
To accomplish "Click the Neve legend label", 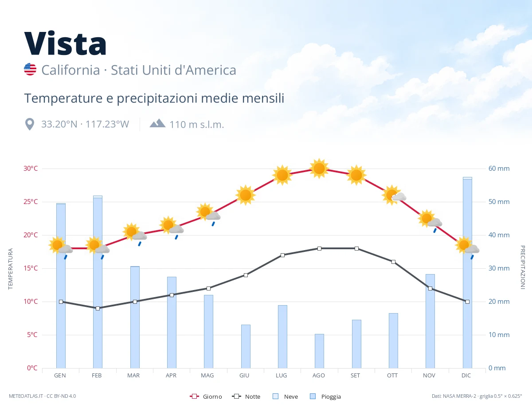I will coord(290,396).
